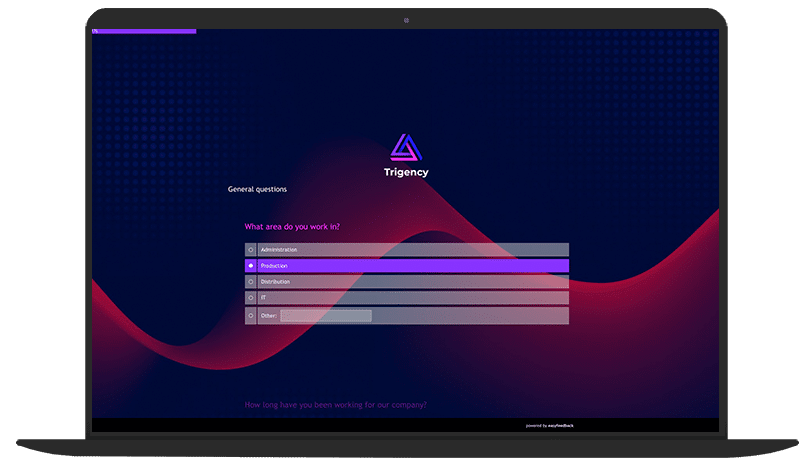This screenshot has width=806, height=470.
Task: Click the 'What area do you work in?' question
Action: pyautogui.click(x=292, y=227)
